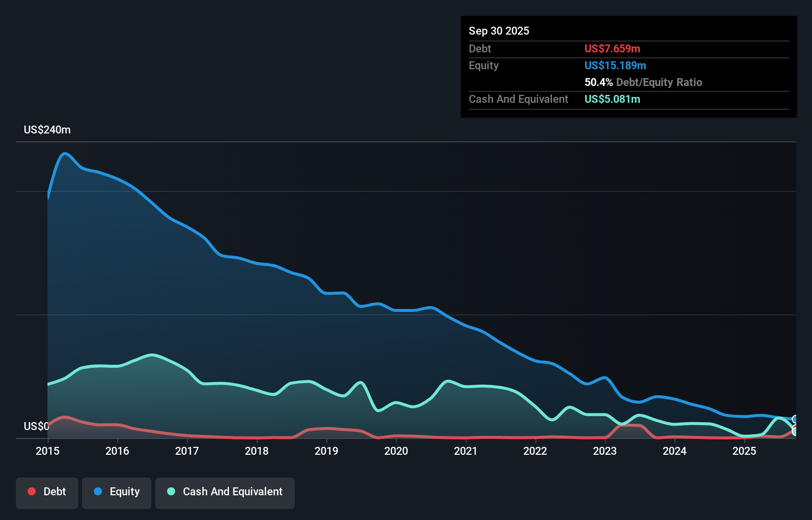Open details for the Debt/Equity Ratio row
This screenshot has height=520, width=812.
(x=643, y=82)
